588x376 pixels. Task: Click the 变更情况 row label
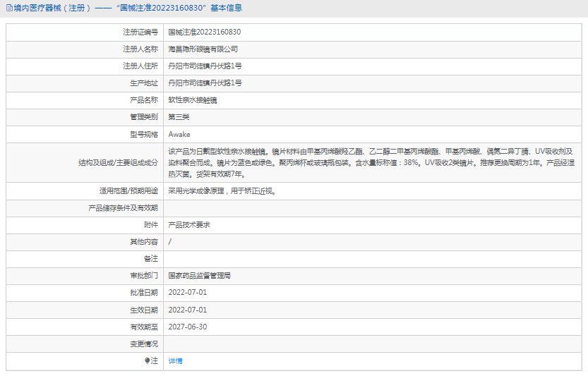click(x=144, y=344)
